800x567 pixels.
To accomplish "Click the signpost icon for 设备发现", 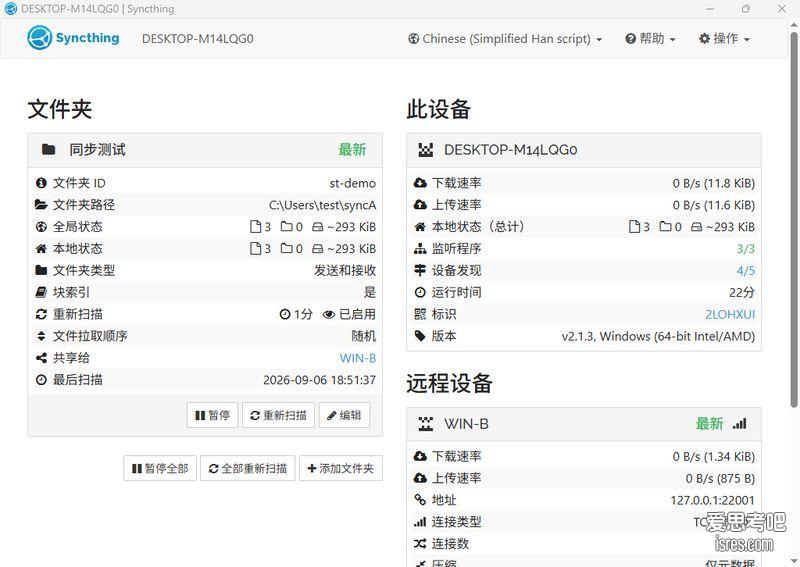I will pos(420,270).
